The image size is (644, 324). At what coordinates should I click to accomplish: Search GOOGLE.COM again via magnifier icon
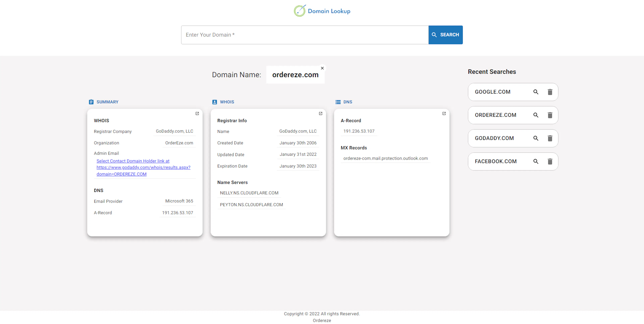(x=535, y=92)
